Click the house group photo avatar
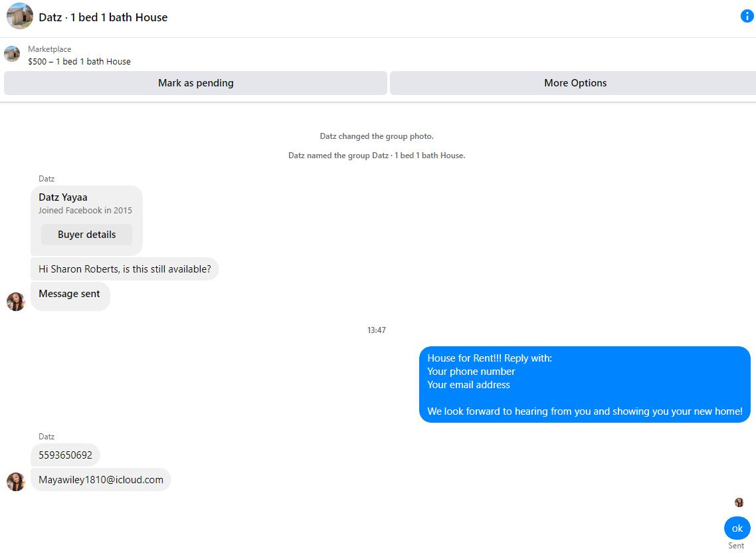 (x=20, y=16)
